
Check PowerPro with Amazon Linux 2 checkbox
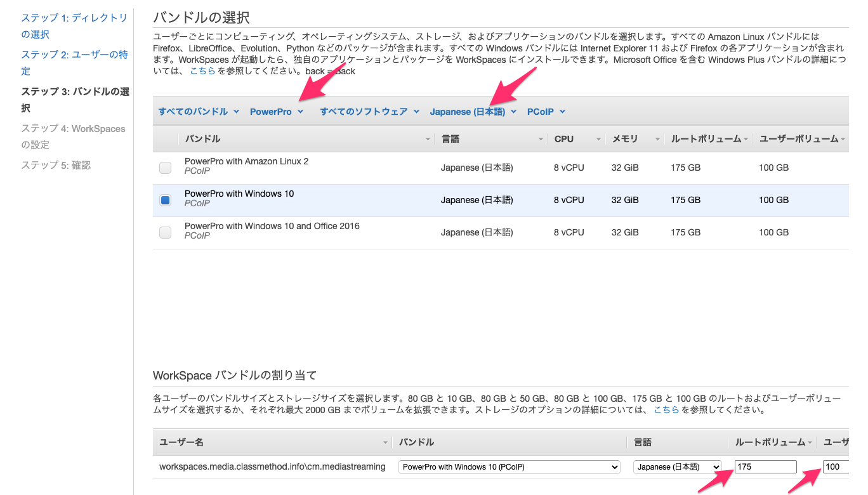click(x=165, y=168)
